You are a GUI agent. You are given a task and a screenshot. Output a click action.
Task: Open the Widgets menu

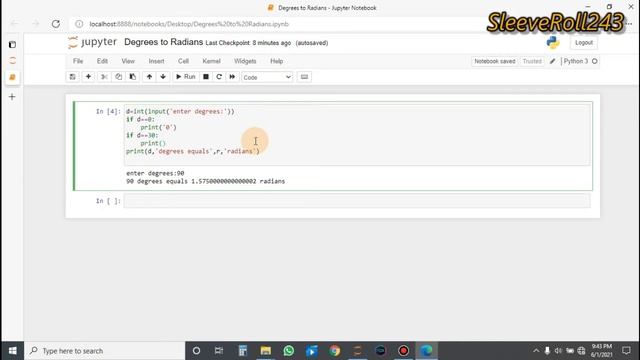click(x=245, y=61)
